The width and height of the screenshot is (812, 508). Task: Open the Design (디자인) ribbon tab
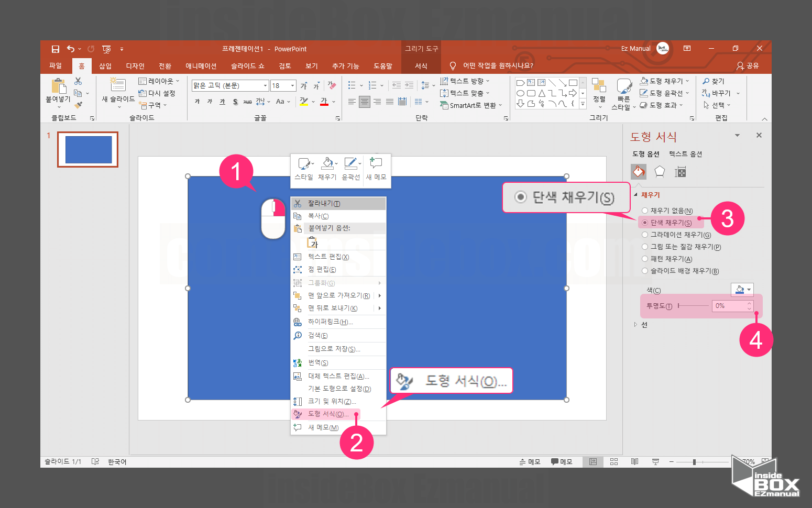click(x=135, y=66)
